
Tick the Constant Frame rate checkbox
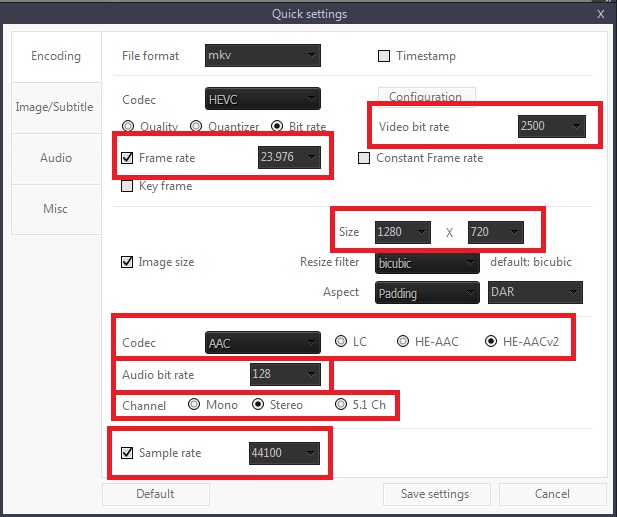pos(364,158)
